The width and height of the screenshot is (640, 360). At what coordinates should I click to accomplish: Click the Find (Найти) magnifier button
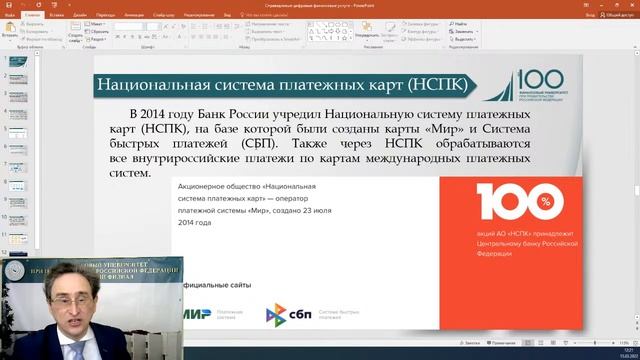[458, 24]
